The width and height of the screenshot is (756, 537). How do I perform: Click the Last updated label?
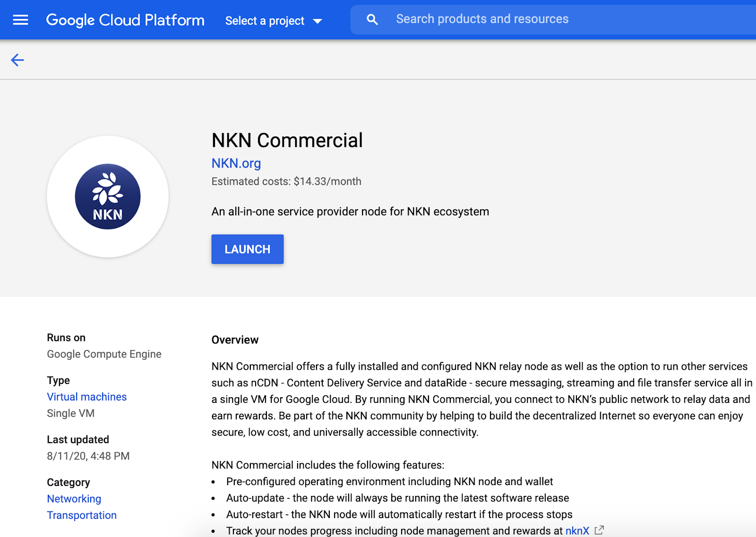(78, 440)
